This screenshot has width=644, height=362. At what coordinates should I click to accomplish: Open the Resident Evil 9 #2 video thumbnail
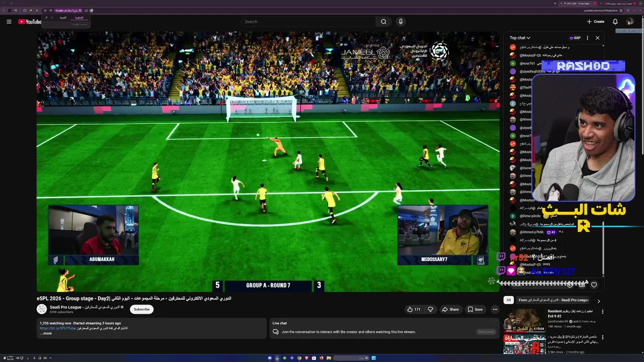[524, 320]
